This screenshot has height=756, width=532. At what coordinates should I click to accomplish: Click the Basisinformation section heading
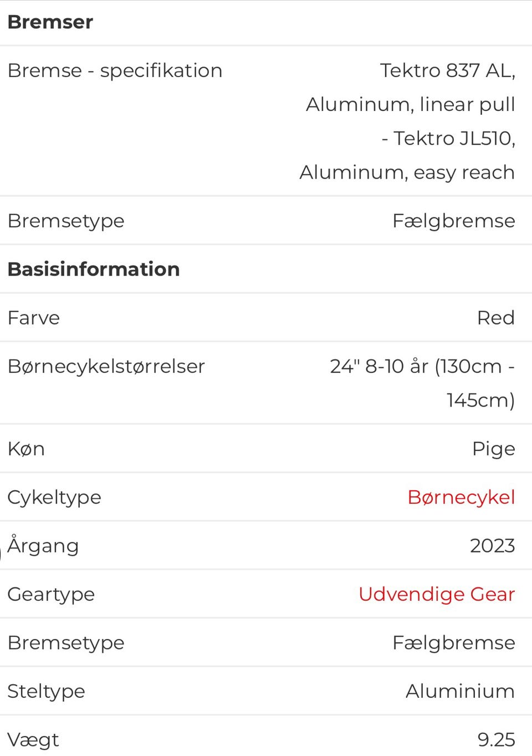[x=94, y=270]
